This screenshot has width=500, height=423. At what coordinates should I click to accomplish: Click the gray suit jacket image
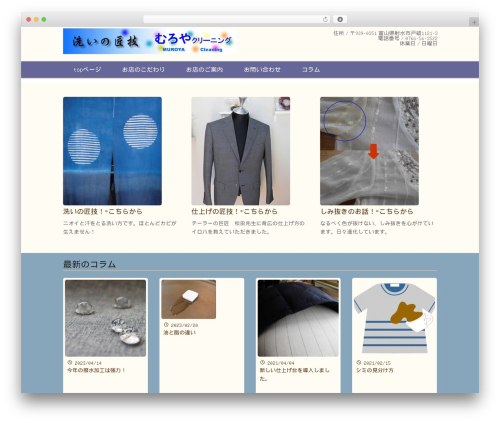point(241,151)
